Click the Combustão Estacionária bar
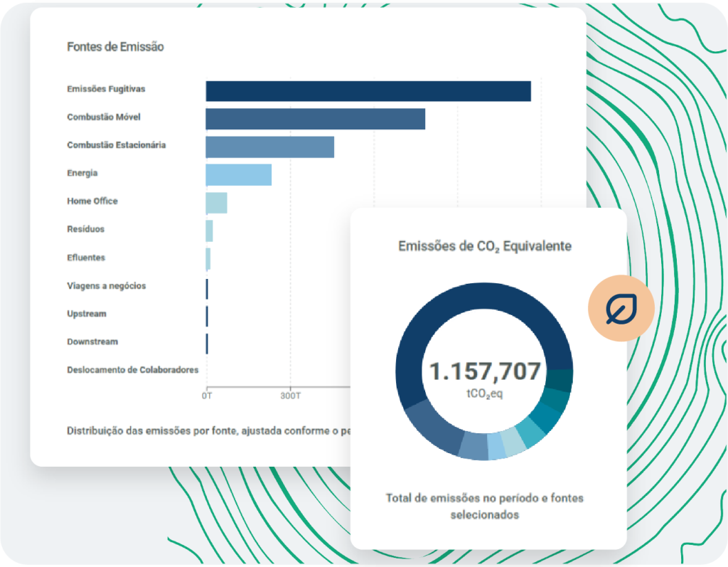The width and height of the screenshot is (728, 567). coord(269,147)
